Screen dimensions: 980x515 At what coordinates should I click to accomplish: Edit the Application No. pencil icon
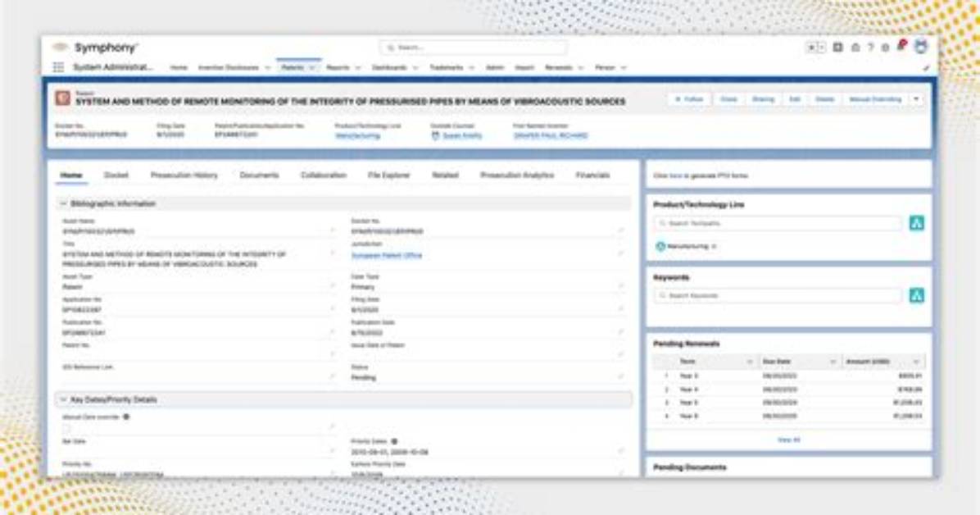332,308
